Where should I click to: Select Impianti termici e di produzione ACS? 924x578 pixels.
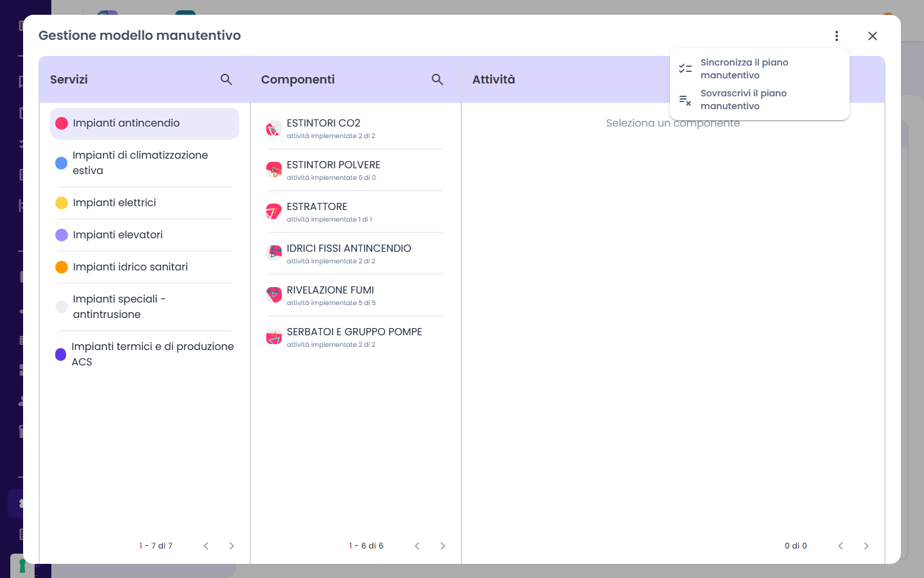pos(144,355)
